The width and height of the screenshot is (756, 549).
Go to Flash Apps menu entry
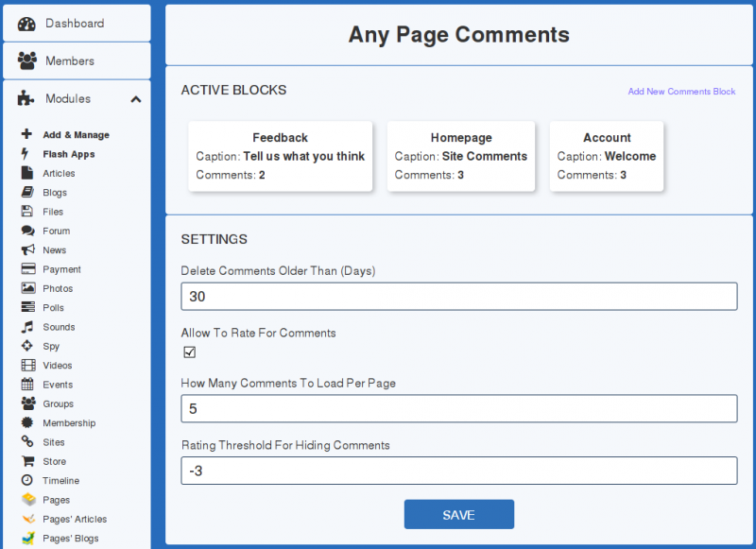68,154
